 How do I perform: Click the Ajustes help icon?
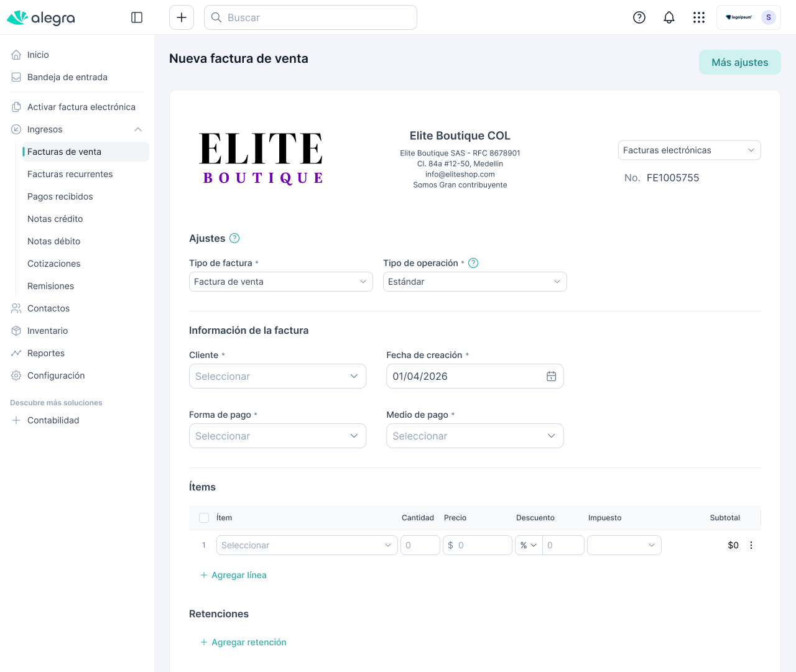click(x=234, y=238)
